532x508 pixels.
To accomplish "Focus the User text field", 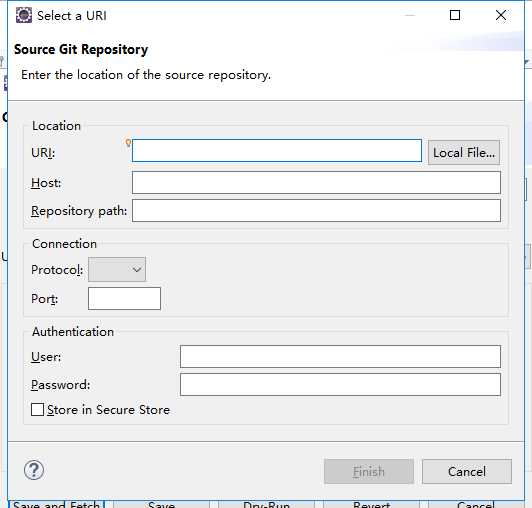I will [x=340, y=357].
